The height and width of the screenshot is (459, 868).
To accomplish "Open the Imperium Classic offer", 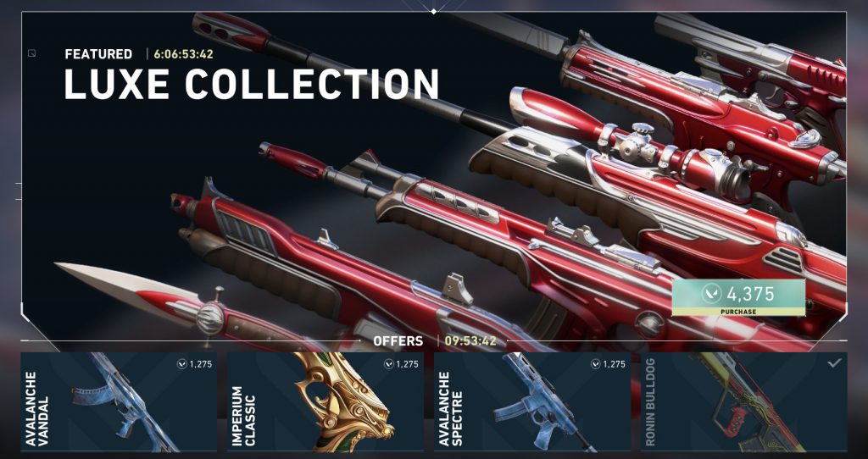I will [x=325, y=402].
